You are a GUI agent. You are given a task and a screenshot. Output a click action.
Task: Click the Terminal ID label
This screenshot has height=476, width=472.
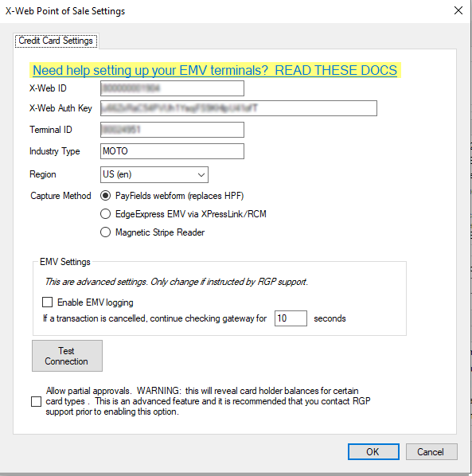pyautogui.click(x=51, y=130)
